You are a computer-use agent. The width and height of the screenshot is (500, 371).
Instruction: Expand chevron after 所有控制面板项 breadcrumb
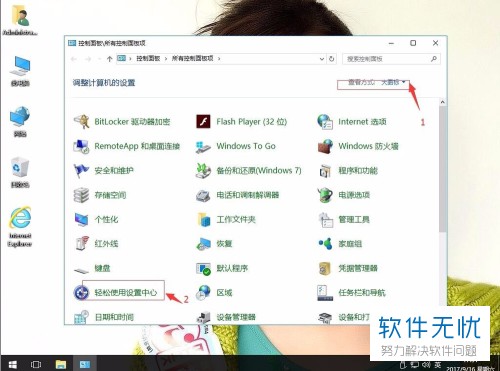[219, 59]
